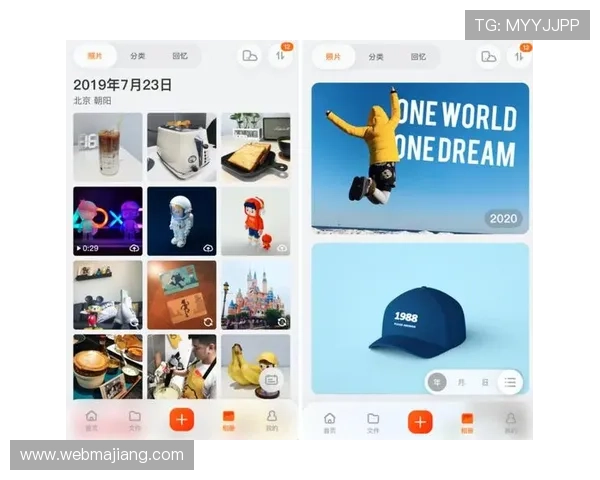Tap list icon in date switcher
This screenshot has height=480, width=600.
click(510, 382)
